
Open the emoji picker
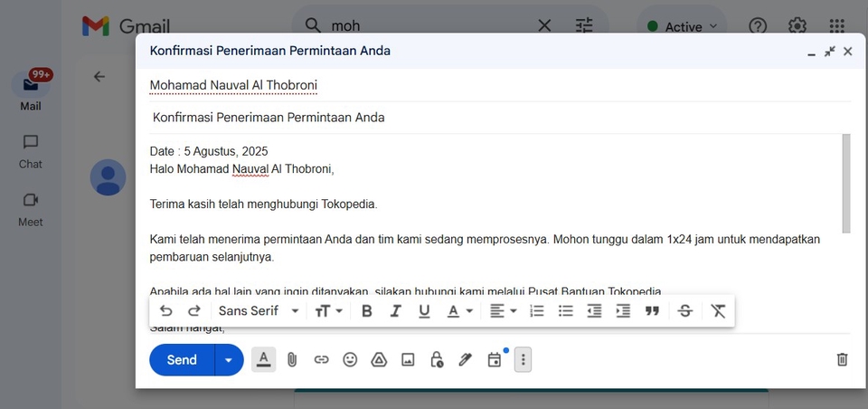coord(350,360)
